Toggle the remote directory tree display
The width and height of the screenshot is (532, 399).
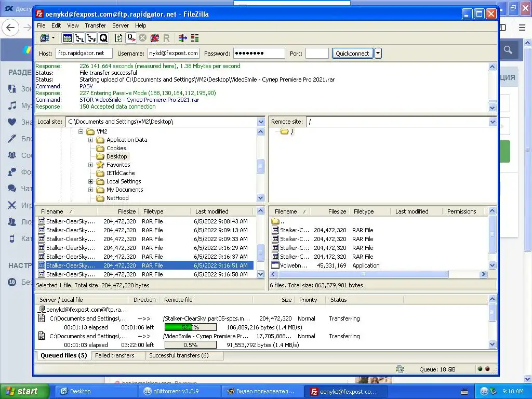91,38
